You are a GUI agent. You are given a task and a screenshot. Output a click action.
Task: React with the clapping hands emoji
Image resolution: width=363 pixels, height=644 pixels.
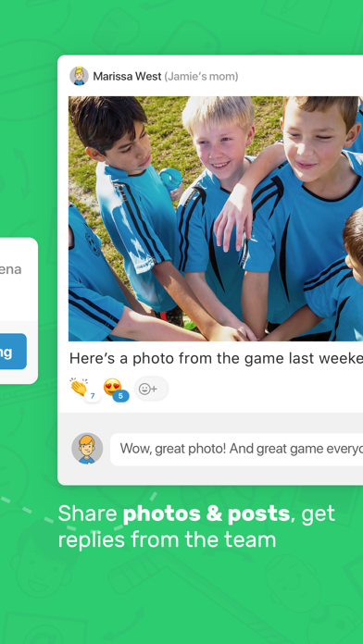coord(78,387)
